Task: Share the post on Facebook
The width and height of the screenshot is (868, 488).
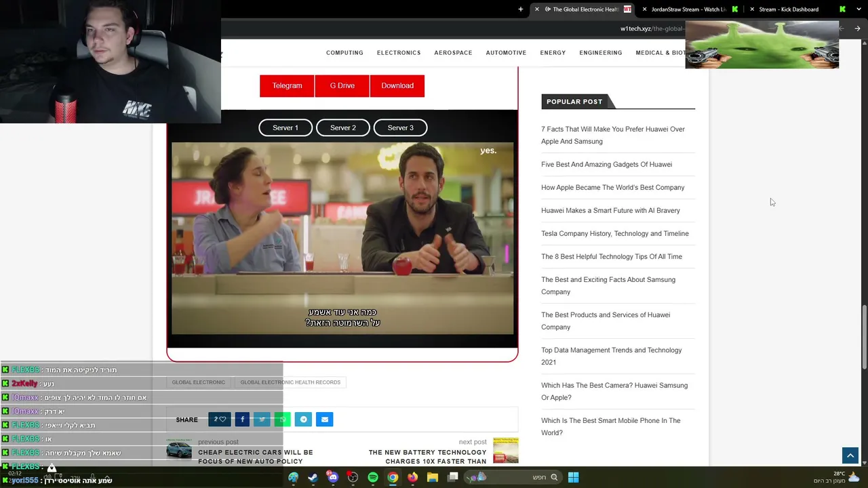Action: tap(242, 420)
